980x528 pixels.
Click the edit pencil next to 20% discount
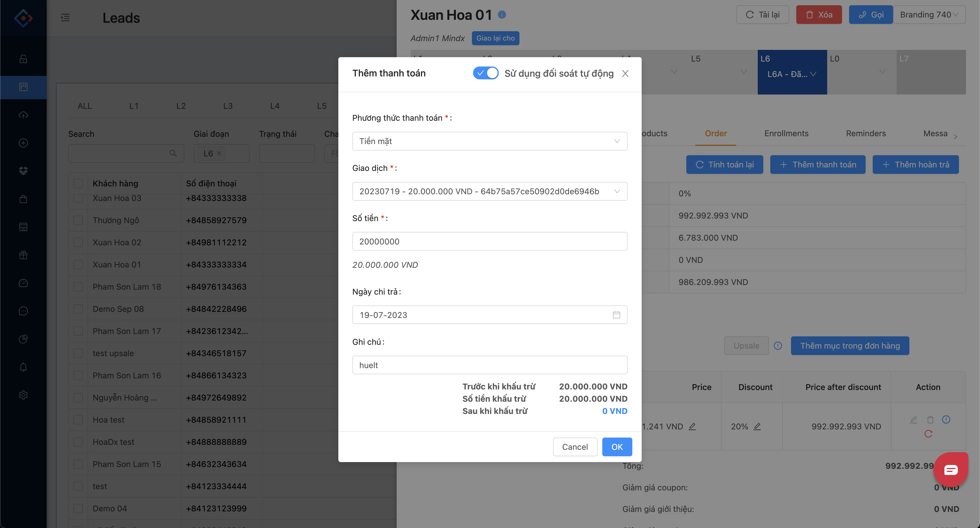click(x=757, y=426)
